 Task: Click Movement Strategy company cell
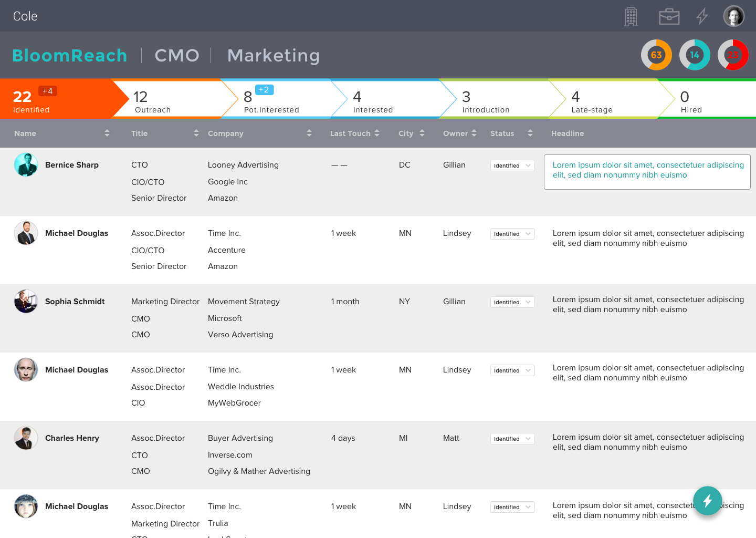tap(244, 302)
